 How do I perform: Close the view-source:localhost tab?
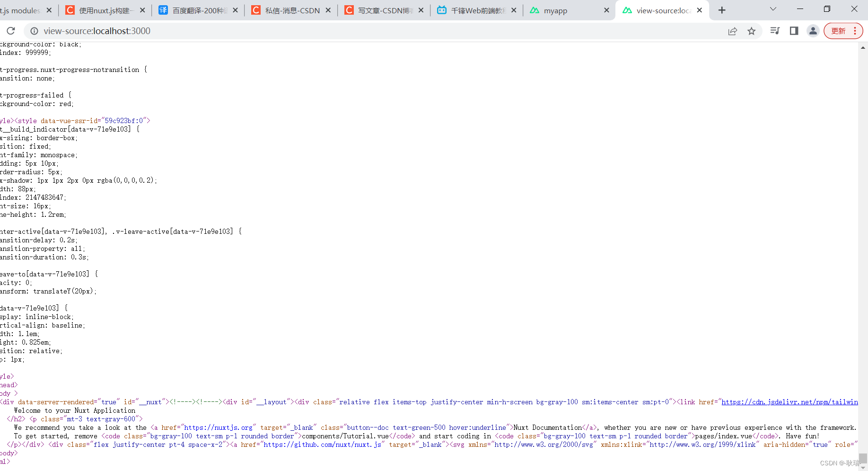point(699,10)
